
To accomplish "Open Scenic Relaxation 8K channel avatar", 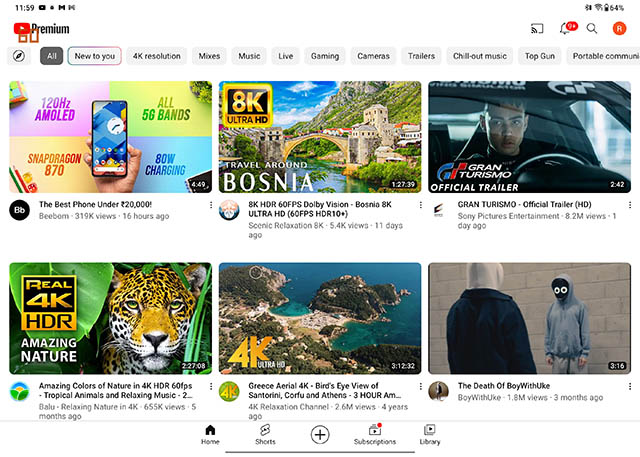I will [x=229, y=210].
